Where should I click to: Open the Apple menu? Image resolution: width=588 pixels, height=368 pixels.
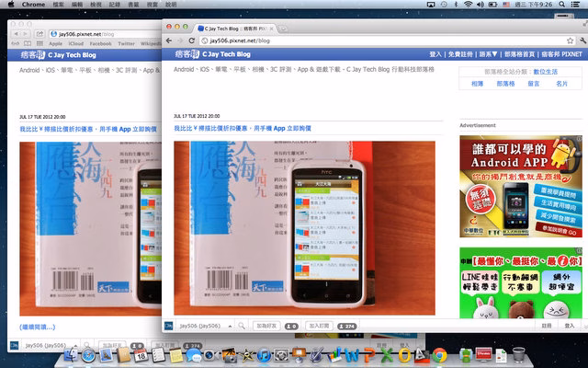[x=10, y=4]
